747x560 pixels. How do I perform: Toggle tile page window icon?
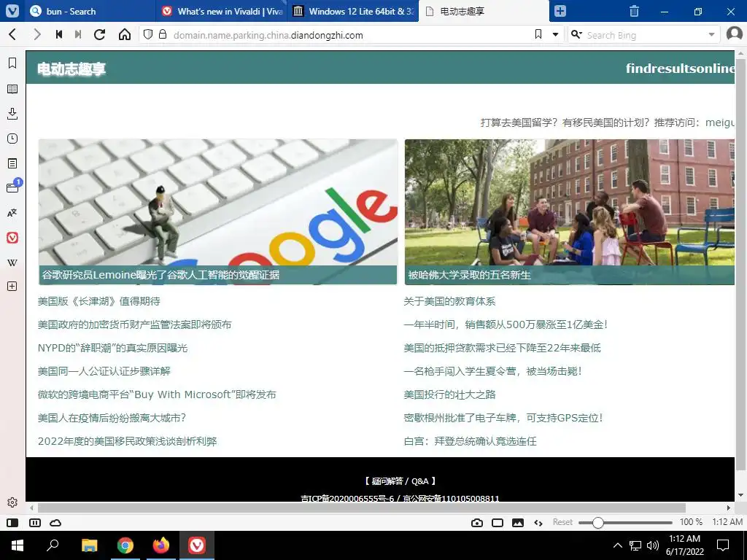coord(498,523)
